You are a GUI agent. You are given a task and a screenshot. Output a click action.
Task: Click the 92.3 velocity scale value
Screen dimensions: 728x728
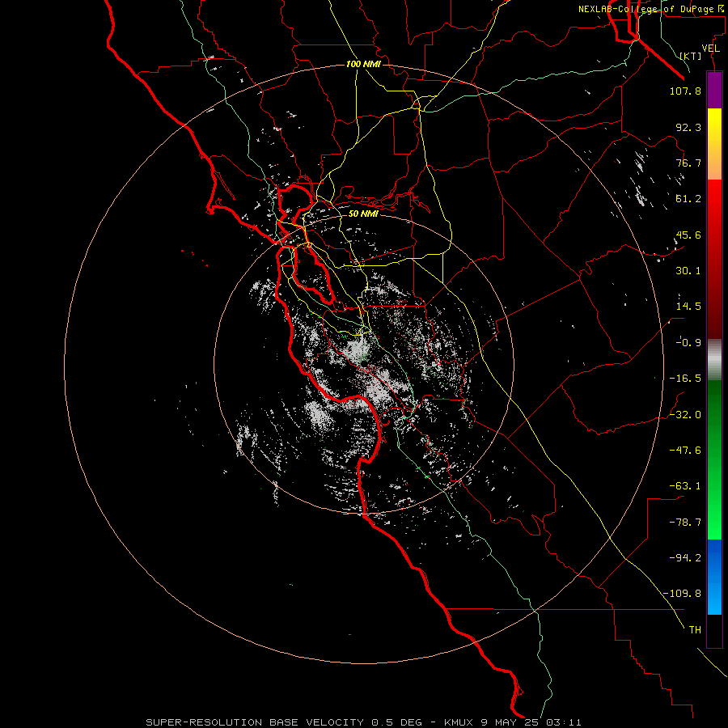(x=688, y=127)
